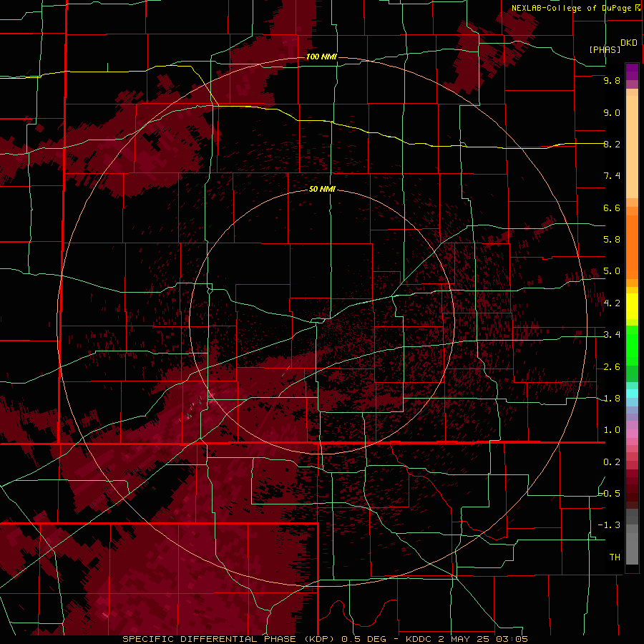
Task: Select the 2.6 value on color scale
Action: [x=612, y=367]
